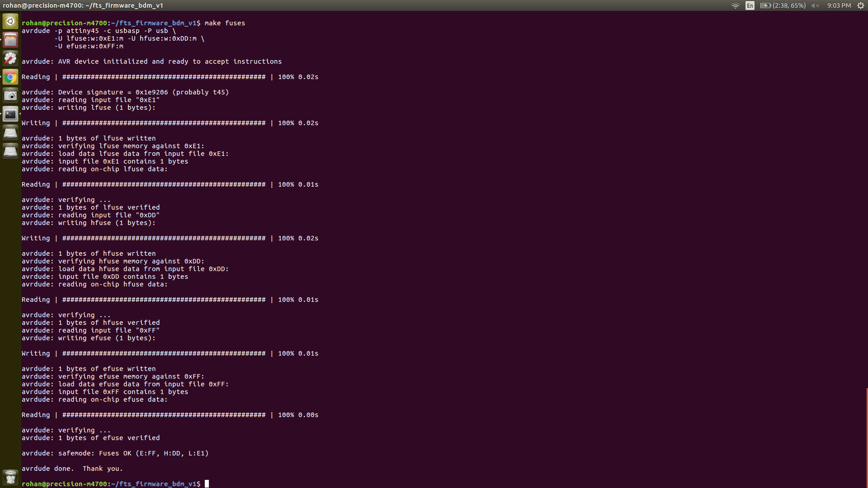The height and width of the screenshot is (488, 868).
Task: Open the muted volume indicator
Action: click(x=815, y=5)
